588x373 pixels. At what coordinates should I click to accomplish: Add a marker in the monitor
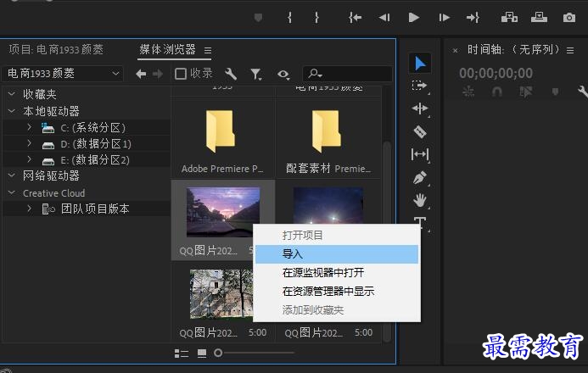tap(258, 18)
